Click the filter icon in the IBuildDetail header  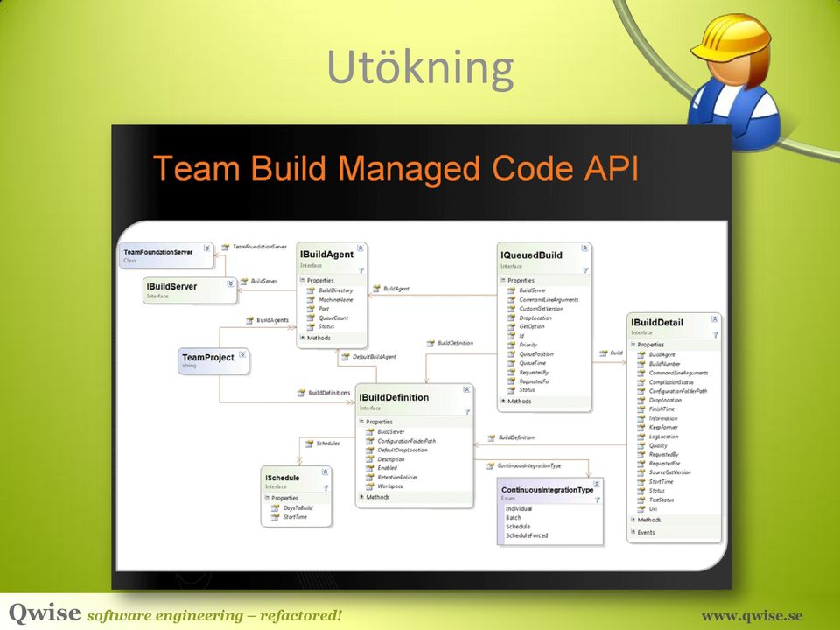pyautogui.click(x=715, y=335)
